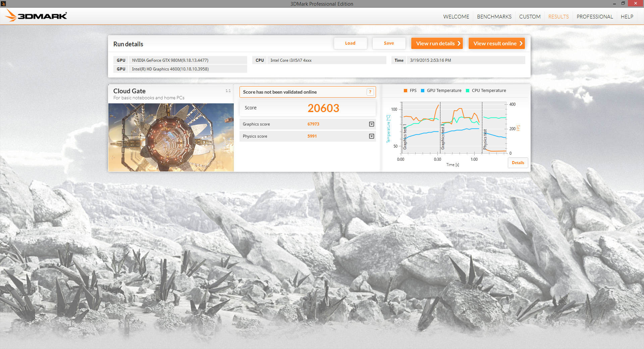644x349 pixels.
Task: Click the application icon in title bar
Action: (x=3, y=3)
